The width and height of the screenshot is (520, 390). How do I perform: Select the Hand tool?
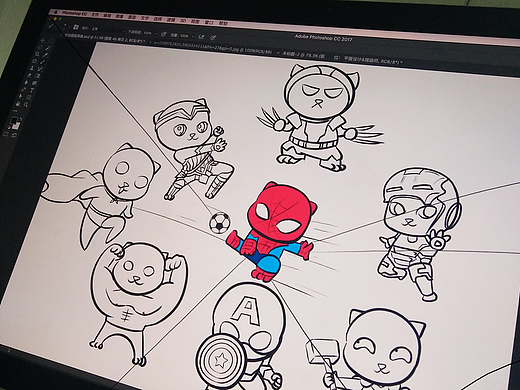click(x=18, y=104)
